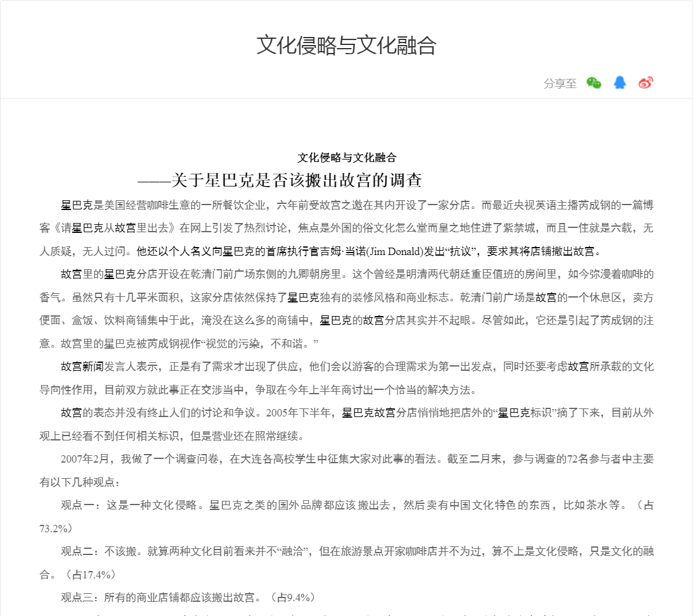The width and height of the screenshot is (693, 616).
Task: Click the line 有以下几种观点：
Action: pyautogui.click(x=80, y=482)
